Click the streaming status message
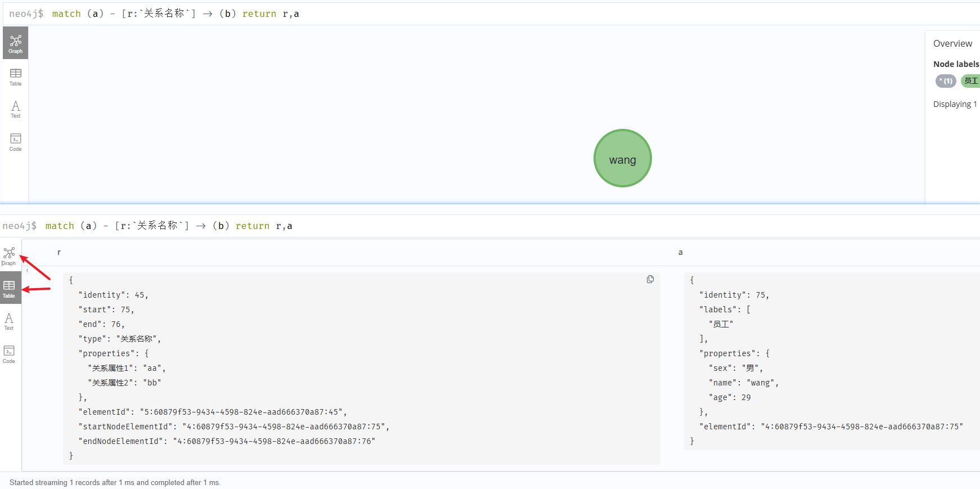Screen dimensions: 980x489 click(x=115, y=483)
